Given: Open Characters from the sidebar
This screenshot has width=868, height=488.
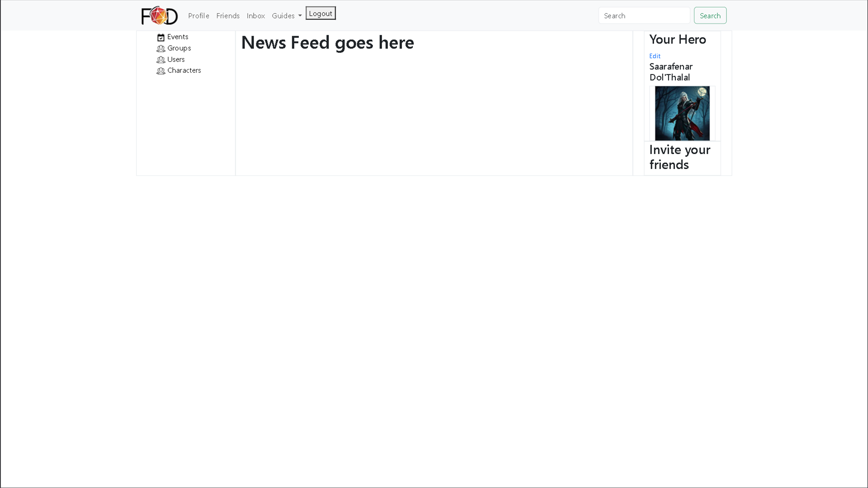Looking at the screenshot, I should tap(184, 70).
